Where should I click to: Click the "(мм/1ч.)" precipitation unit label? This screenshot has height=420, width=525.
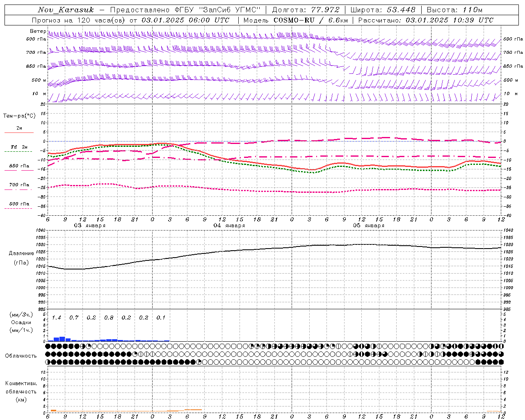click(x=21, y=330)
